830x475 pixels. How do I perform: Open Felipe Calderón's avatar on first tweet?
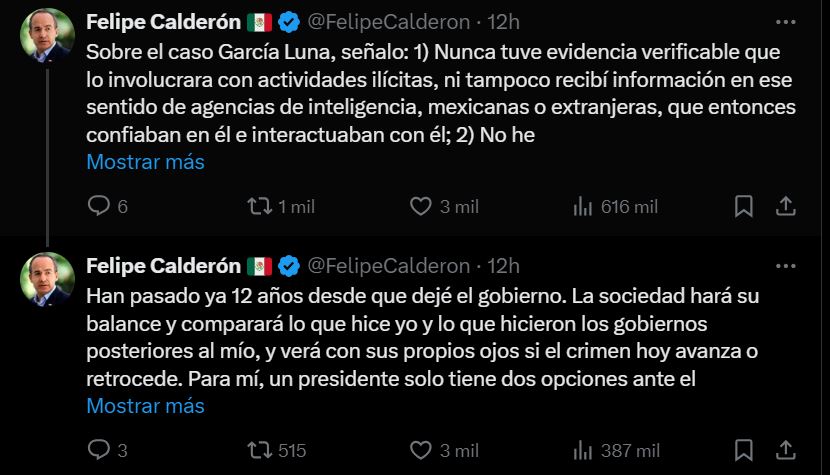(x=47, y=35)
